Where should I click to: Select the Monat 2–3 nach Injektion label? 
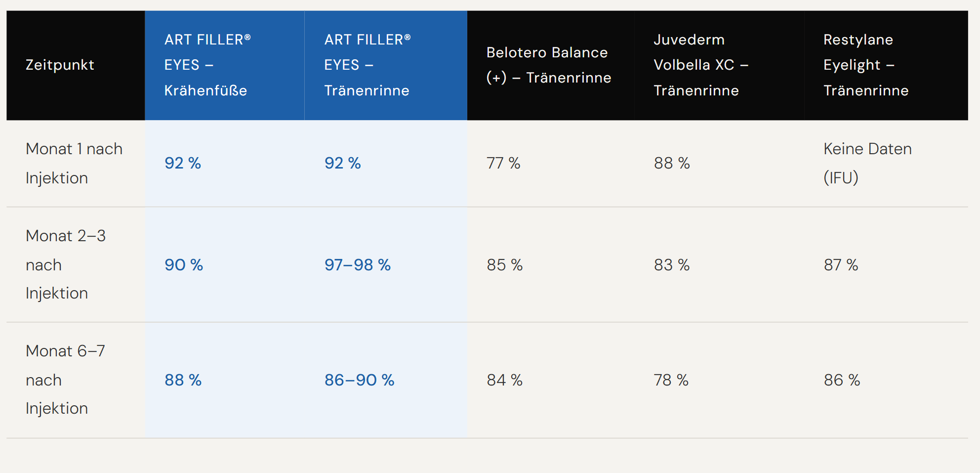coord(66,264)
